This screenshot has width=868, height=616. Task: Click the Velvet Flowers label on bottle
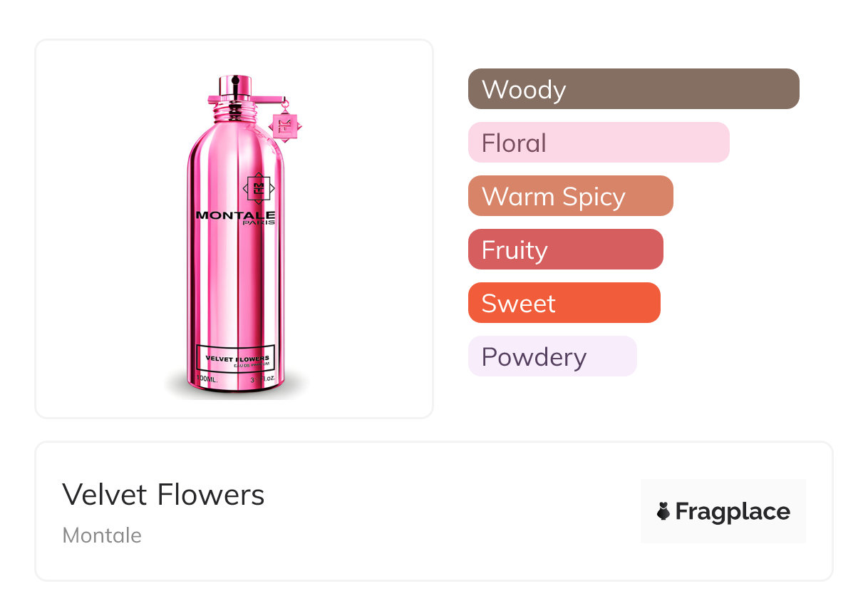pos(235,358)
